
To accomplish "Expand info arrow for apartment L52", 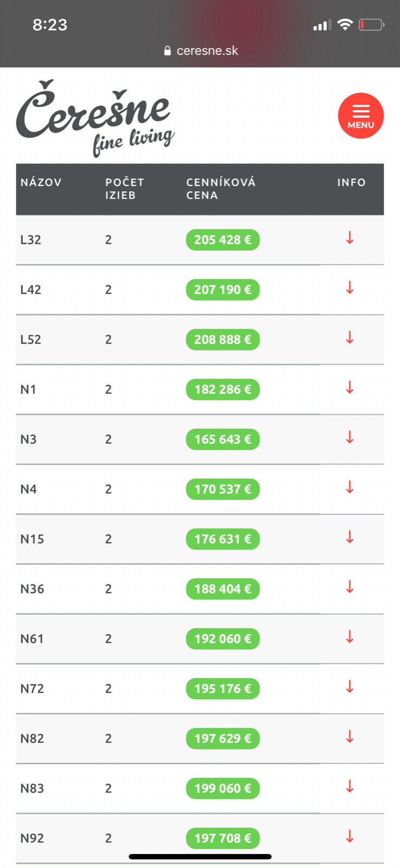I will point(350,338).
